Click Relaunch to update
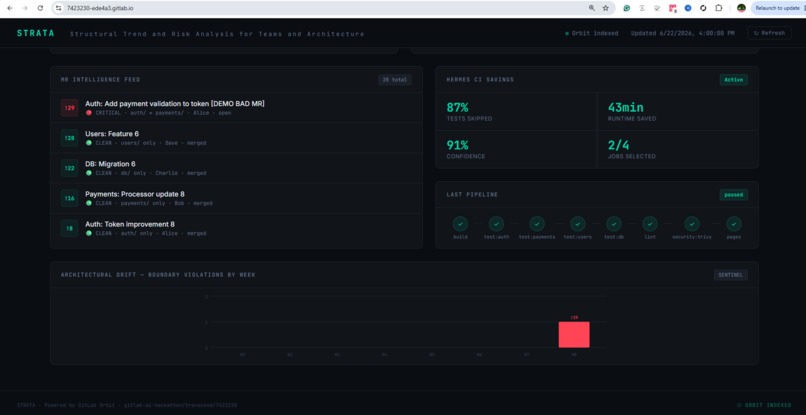The height and width of the screenshot is (415, 806). tap(778, 8)
